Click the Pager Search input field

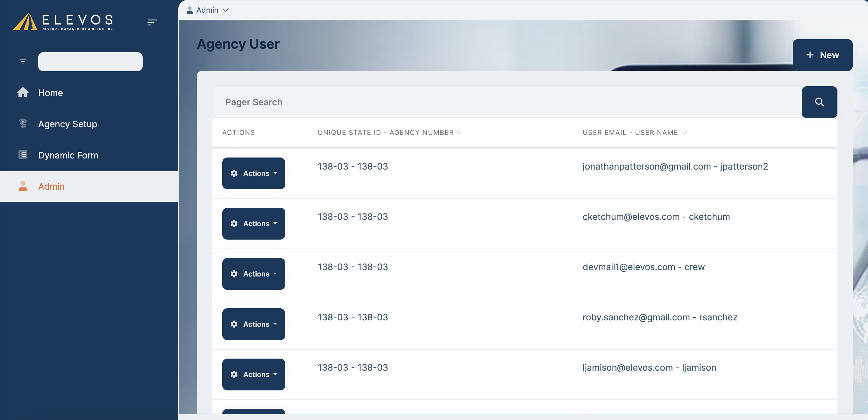[x=505, y=102]
